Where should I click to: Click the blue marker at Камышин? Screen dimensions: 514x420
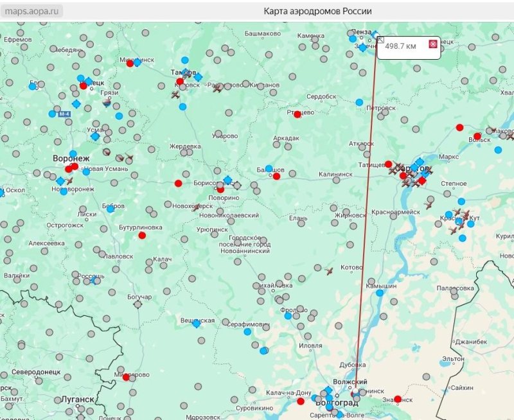point(380,293)
